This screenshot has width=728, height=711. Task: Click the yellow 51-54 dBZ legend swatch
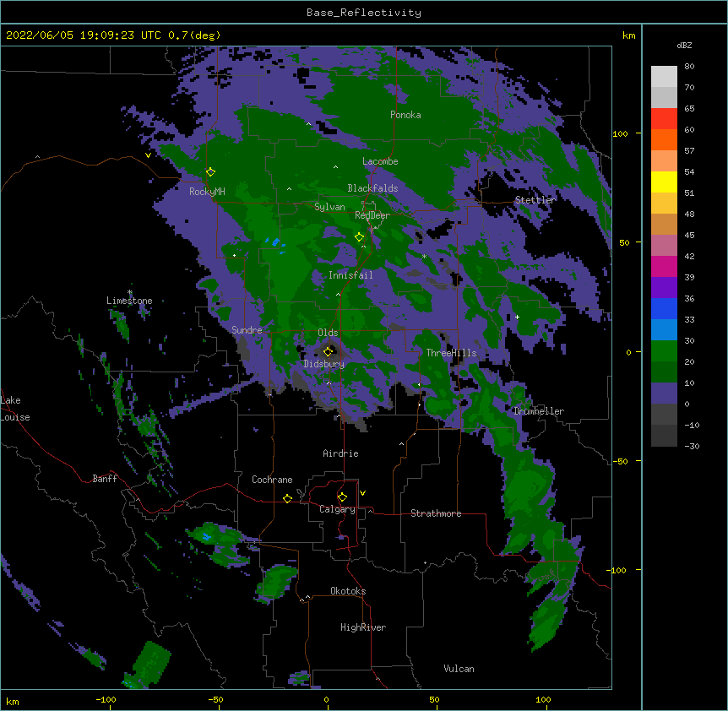tap(664, 182)
